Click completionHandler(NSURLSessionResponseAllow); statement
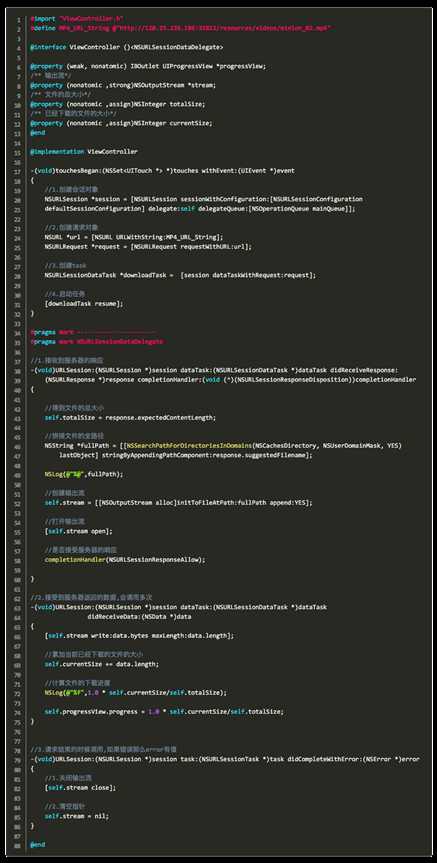 [125, 559]
